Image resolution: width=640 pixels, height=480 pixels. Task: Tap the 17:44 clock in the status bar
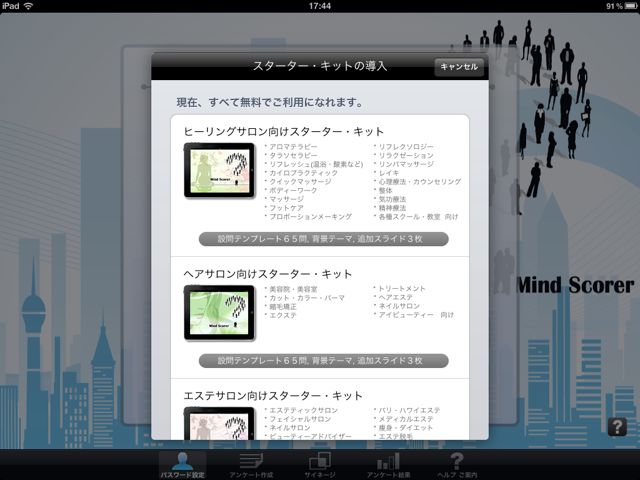click(320, 6)
